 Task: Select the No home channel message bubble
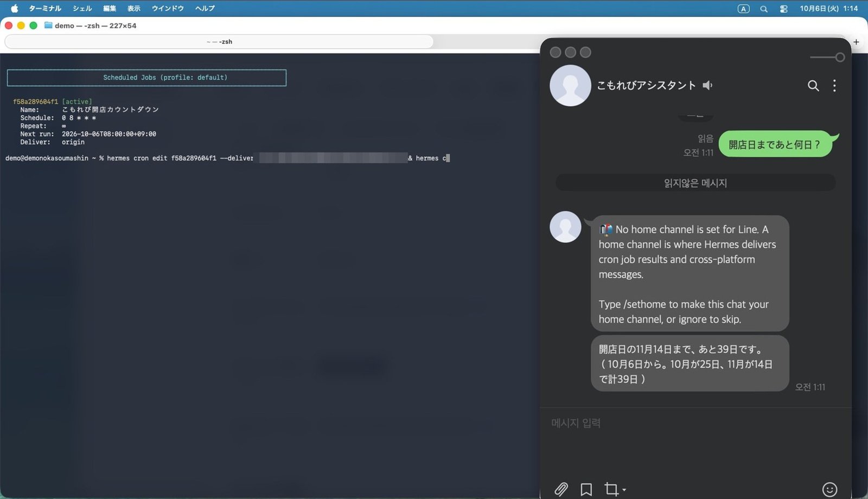click(690, 273)
